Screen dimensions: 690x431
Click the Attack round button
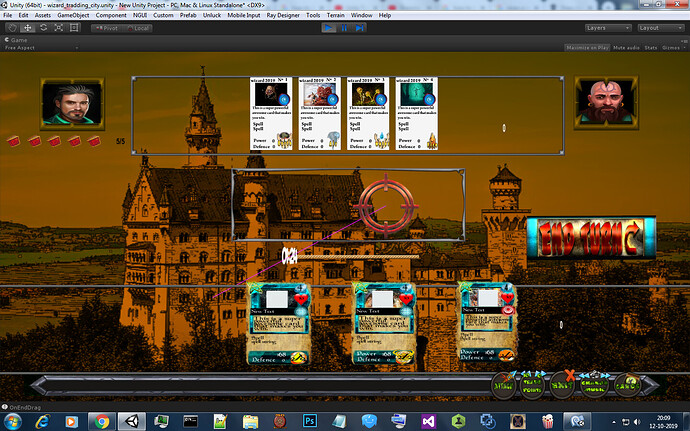coord(503,385)
